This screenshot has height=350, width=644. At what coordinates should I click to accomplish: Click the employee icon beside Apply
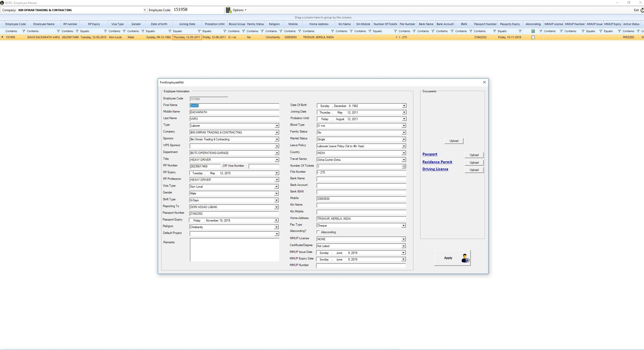point(465,258)
